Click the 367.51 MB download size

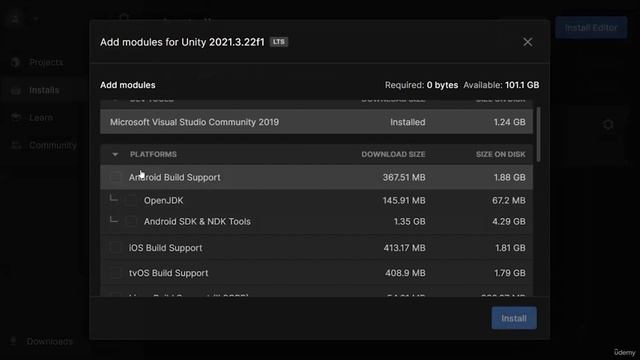404,177
